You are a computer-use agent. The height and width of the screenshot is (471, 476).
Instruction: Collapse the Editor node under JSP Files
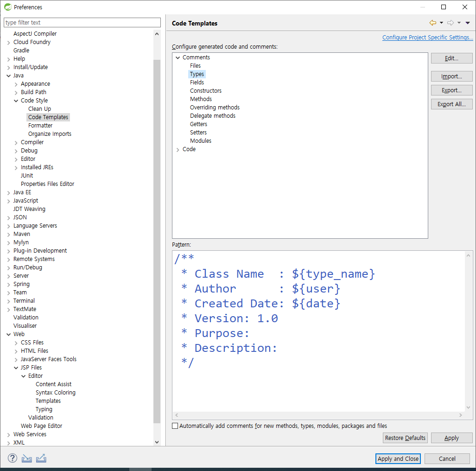point(24,376)
